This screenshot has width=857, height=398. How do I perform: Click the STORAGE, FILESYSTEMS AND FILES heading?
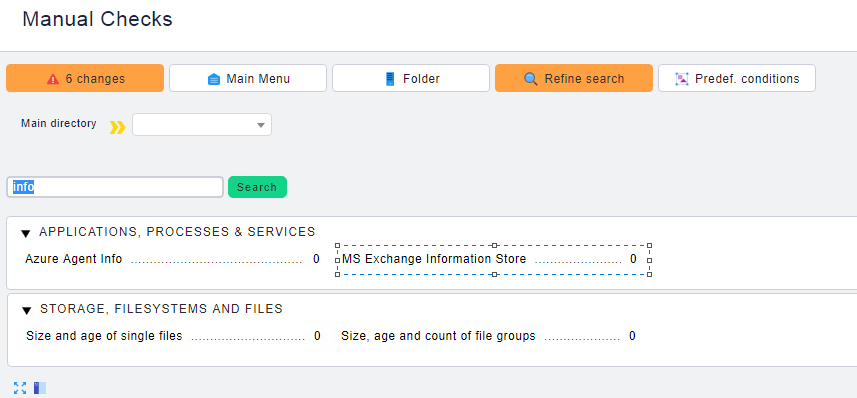point(161,309)
